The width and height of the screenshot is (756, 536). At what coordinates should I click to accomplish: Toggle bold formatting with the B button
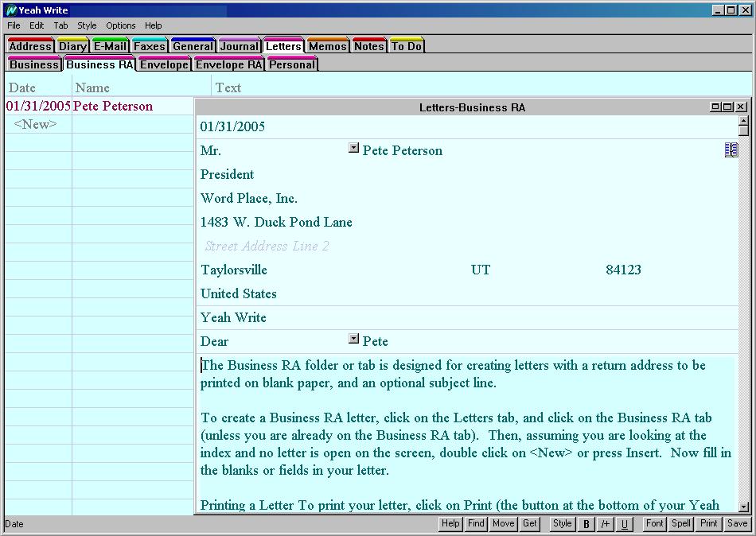point(586,524)
